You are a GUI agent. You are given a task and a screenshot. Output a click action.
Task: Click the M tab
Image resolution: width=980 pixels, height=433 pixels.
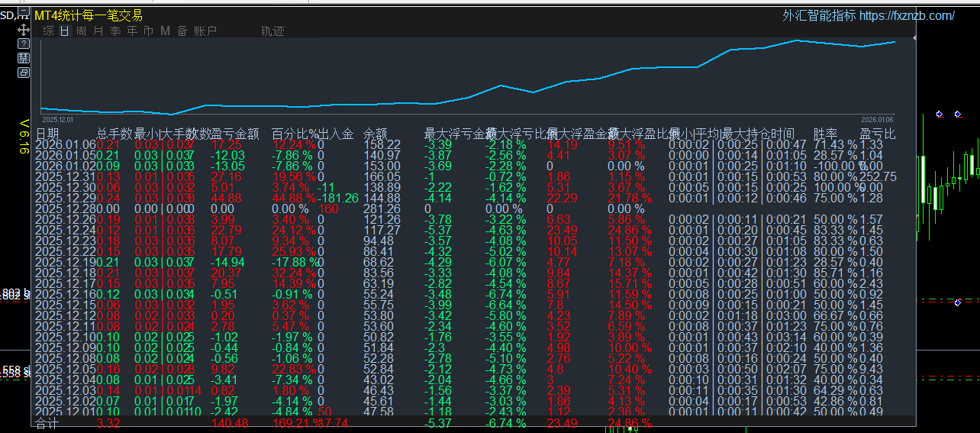(x=165, y=31)
